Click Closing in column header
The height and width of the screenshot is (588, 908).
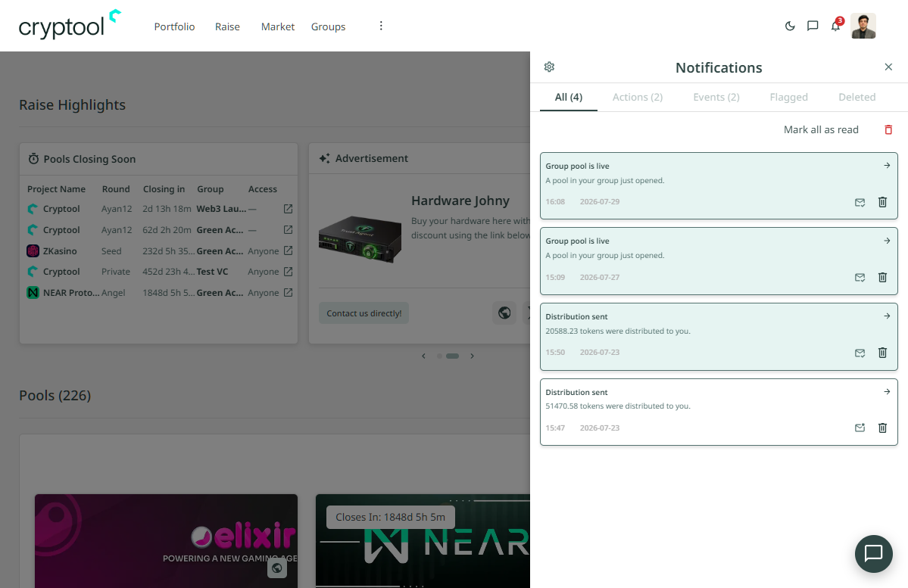(164, 189)
